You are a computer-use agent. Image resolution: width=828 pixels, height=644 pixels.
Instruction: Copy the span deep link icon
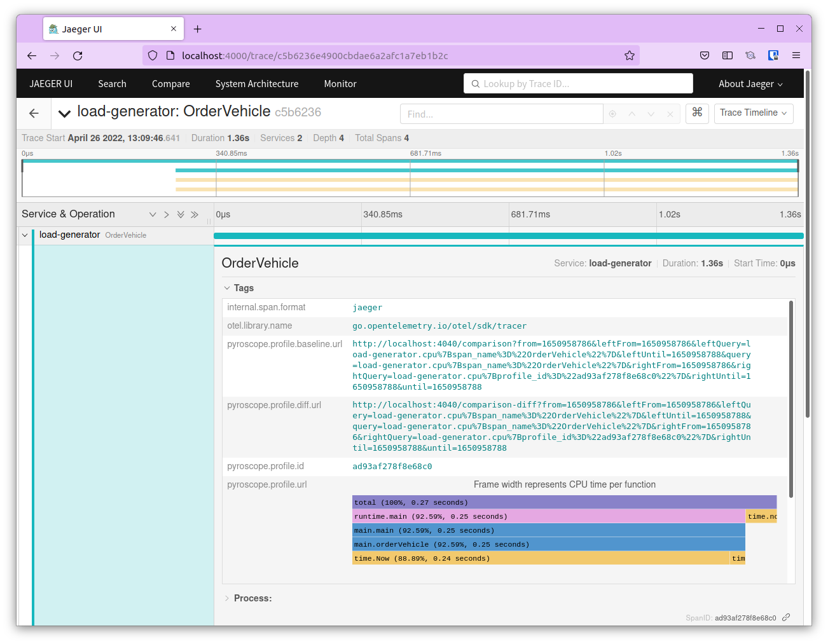[x=786, y=617]
